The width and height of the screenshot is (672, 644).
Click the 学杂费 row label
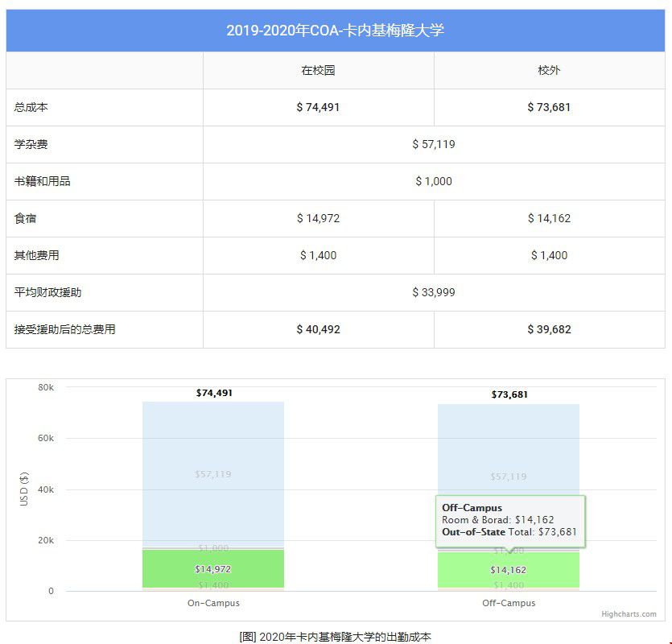[31, 144]
